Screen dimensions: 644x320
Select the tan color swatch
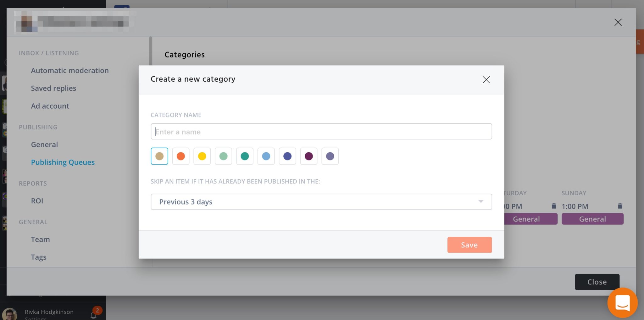(159, 156)
